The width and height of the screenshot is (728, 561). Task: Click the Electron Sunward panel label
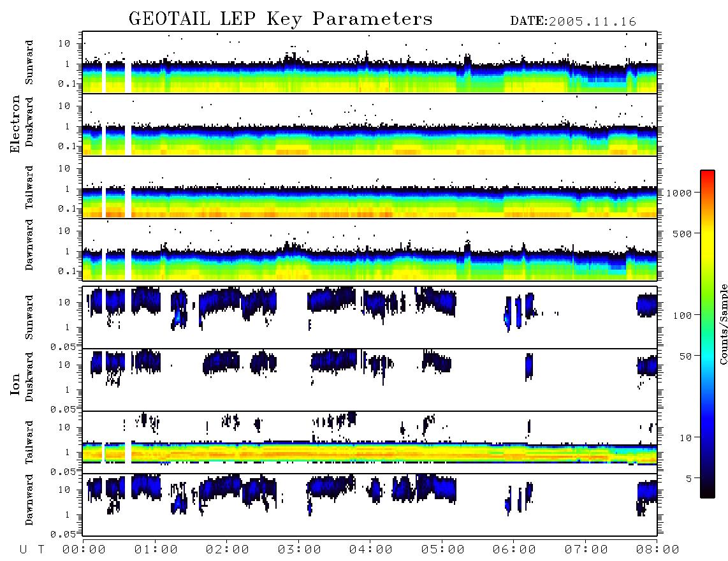pyautogui.click(x=29, y=62)
